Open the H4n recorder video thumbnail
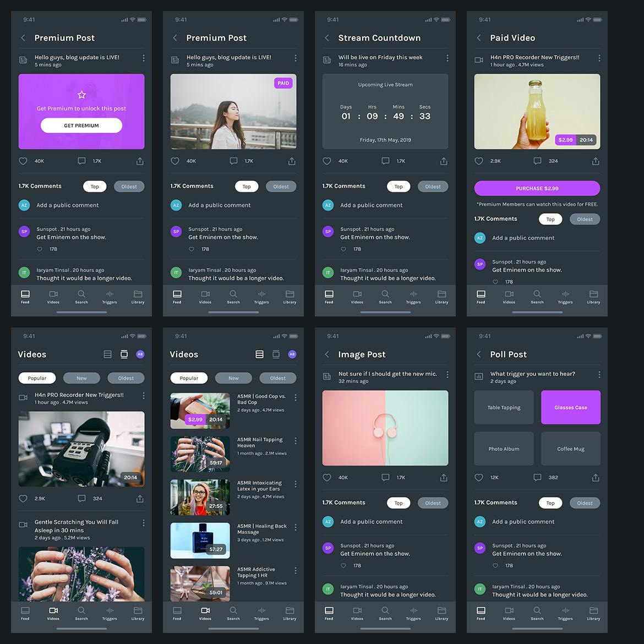This screenshot has width=644, height=644. pyautogui.click(x=81, y=449)
